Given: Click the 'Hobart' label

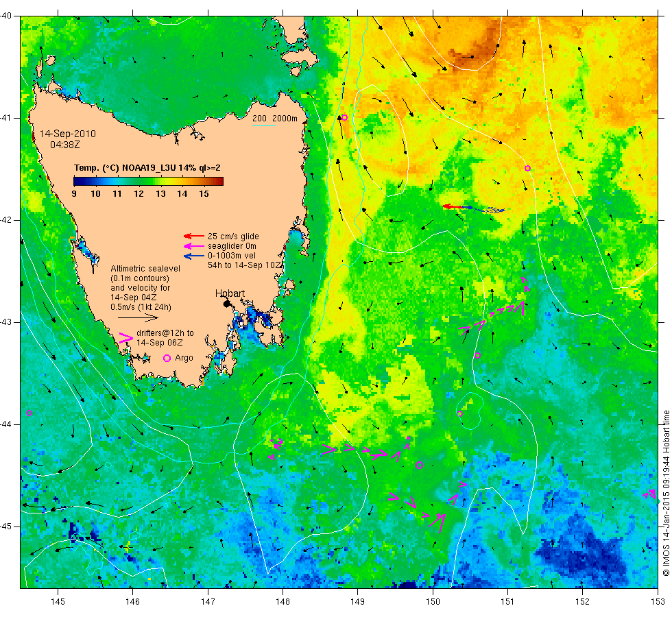Looking at the screenshot, I should pyautogui.click(x=230, y=293).
